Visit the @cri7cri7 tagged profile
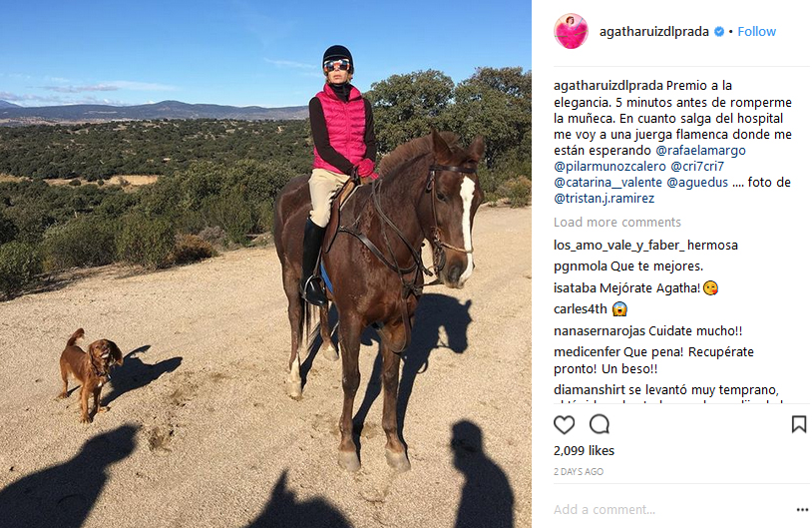Screen dimensions: 812x528 [x=697, y=167]
